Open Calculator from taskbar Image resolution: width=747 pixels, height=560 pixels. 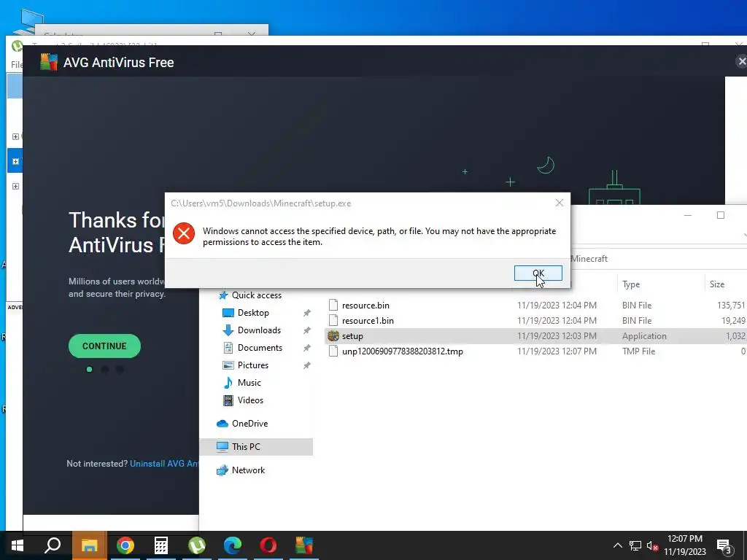point(161,545)
